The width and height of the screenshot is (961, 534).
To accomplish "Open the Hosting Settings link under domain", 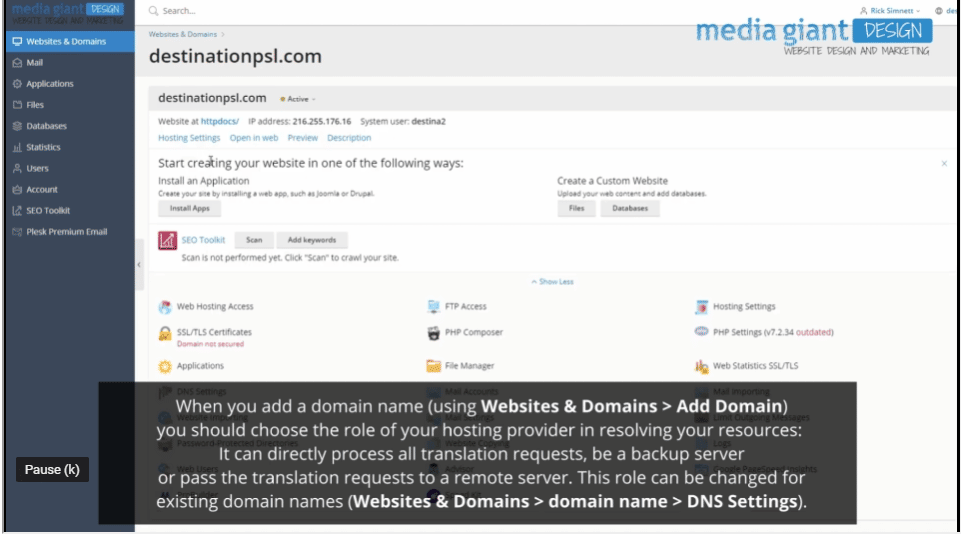I will (x=189, y=138).
